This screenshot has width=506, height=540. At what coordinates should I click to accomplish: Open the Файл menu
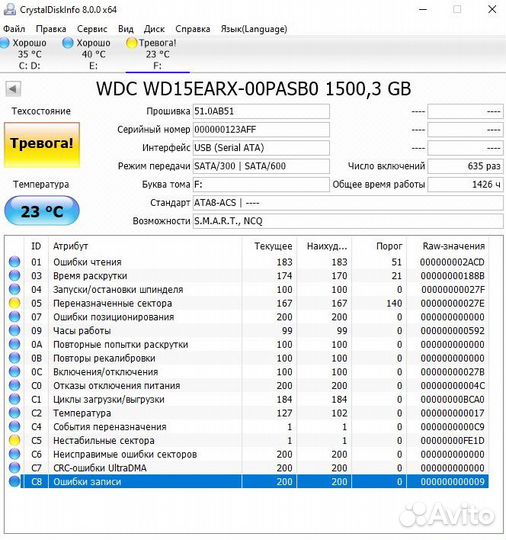[x=14, y=29]
